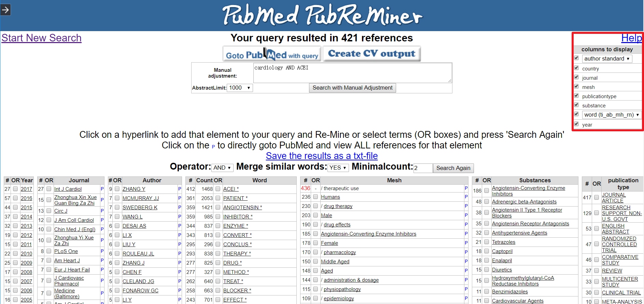Open PubMed P link for Middle Aged

(x=466, y=261)
